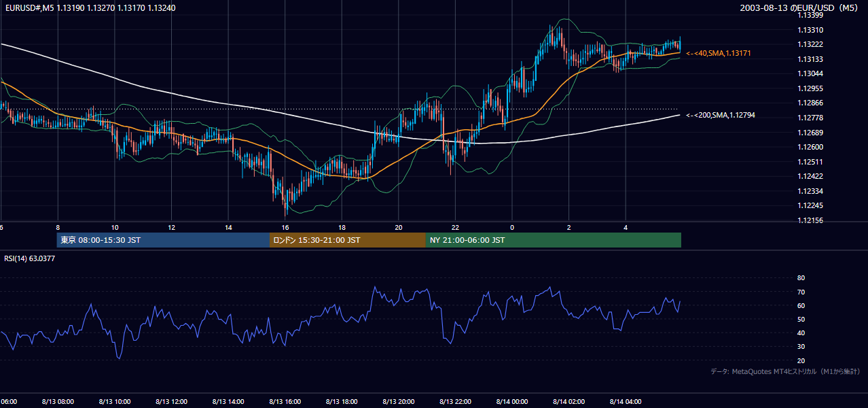Click hour tick 16 on the price chart axis
Image resolution: width=868 pixels, height=408 pixels.
point(285,228)
